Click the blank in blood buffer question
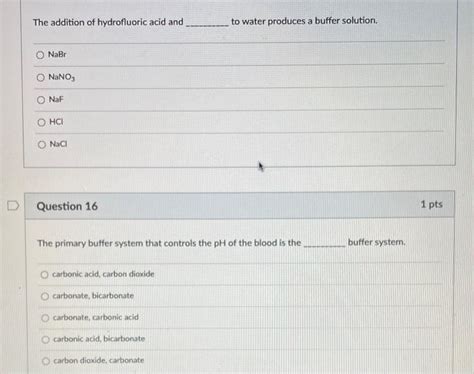Image resolution: width=474 pixels, height=374 pixels. click(325, 244)
